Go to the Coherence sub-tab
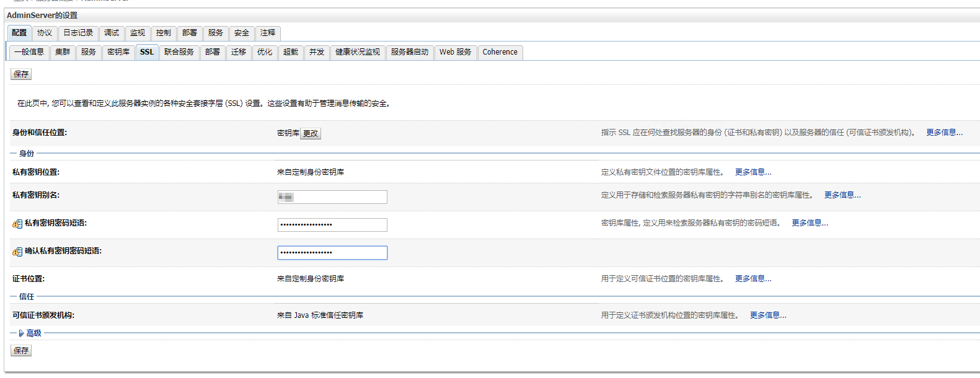Image resolution: width=980 pixels, height=378 pixels. tap(500, 52)
